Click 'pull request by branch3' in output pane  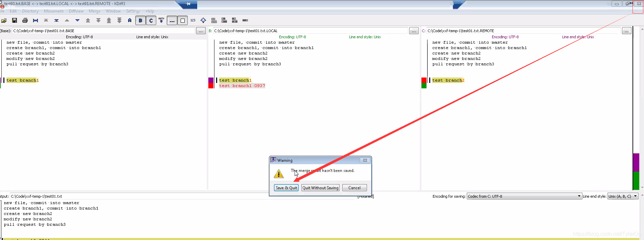(34, 225)
